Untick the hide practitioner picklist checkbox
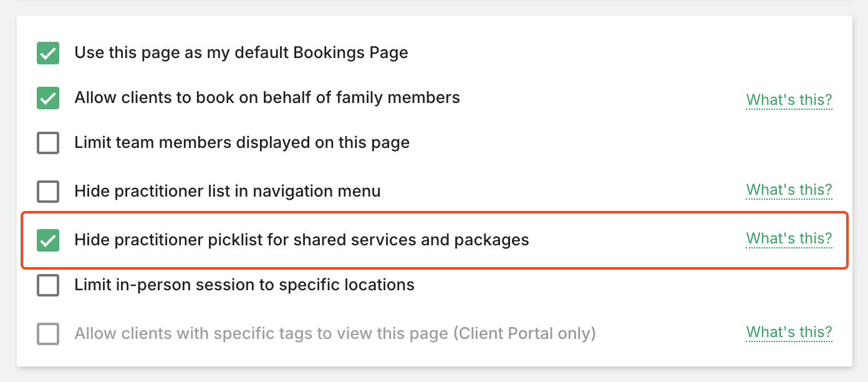The height and width of the screenshot is (382, 868). (48, 240)
